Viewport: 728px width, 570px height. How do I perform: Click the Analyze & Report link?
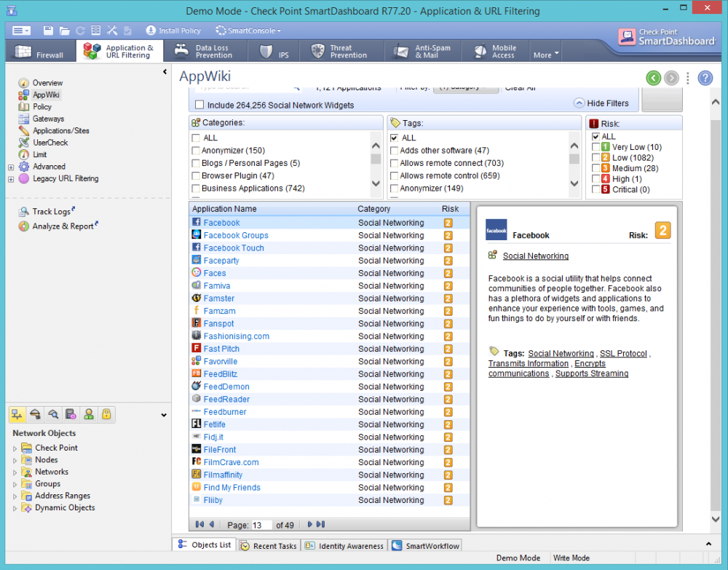pyautogui.click(x=63, y=226)
